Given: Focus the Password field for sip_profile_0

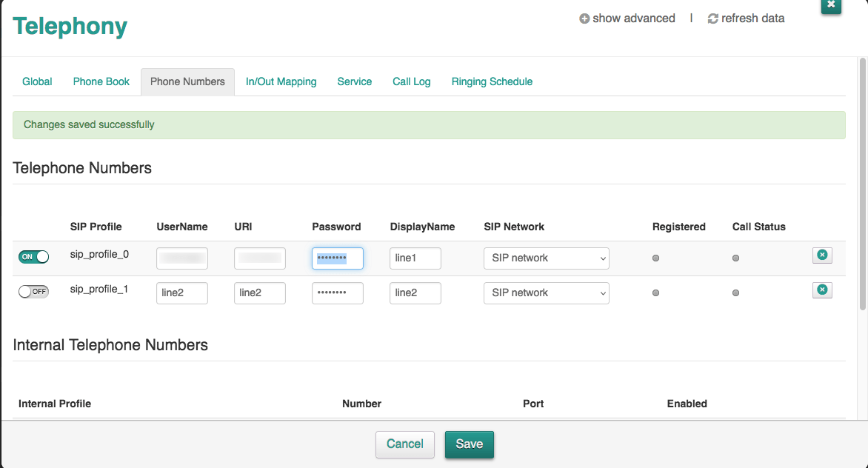Looking at the screenshot, I should [338, 258].
